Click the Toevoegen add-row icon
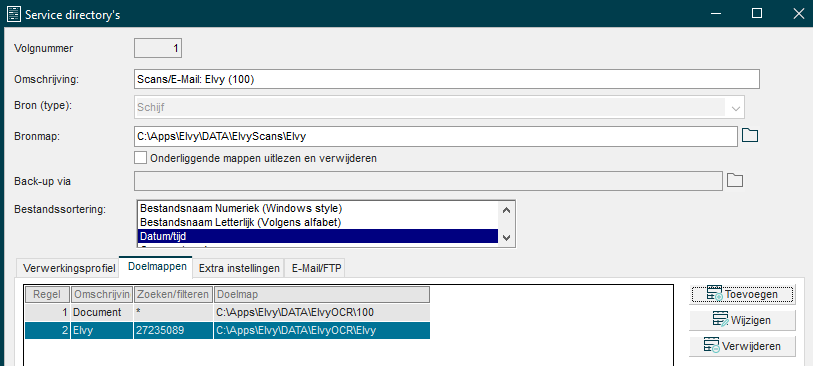Viewport: 813px width, 366px height. click(x=714, y=294)
